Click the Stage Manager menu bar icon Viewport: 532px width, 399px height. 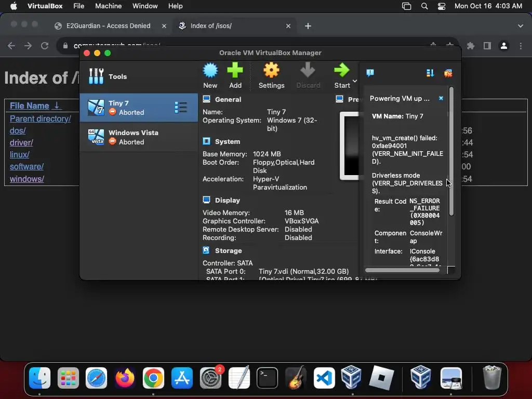pos(406,6)
